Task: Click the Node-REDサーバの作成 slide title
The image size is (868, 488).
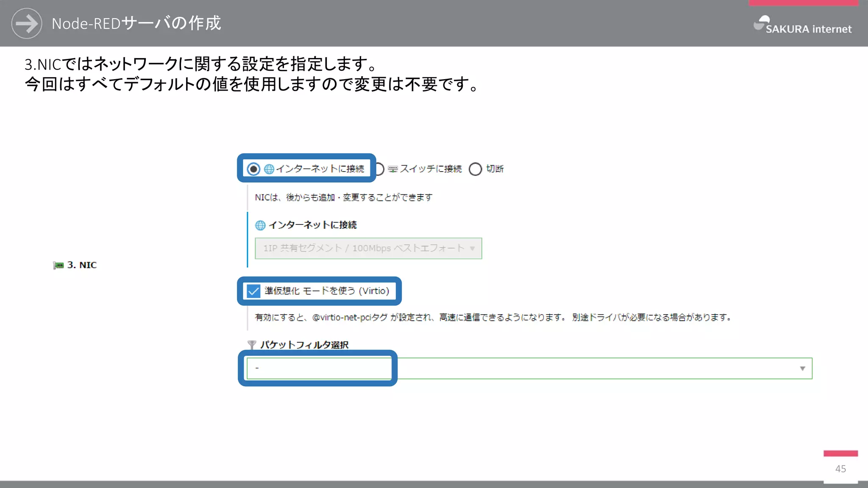Action: click(x=136, y=23)
